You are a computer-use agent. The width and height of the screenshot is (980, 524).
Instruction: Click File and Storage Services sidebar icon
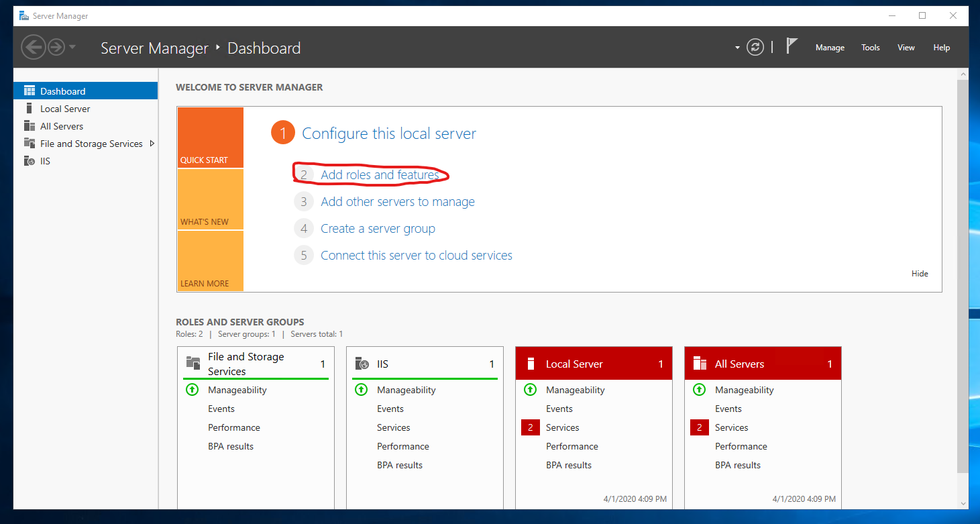[29, 143]
